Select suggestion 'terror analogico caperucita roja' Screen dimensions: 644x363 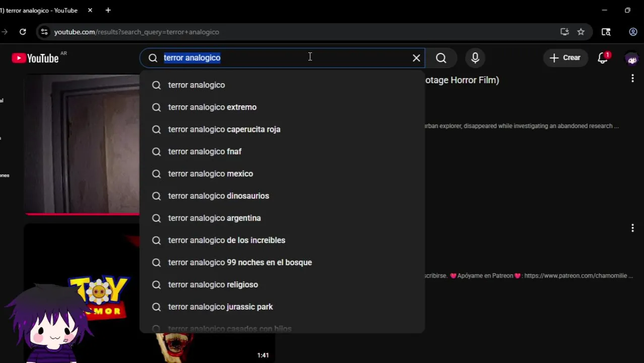(x=282, y=129)
